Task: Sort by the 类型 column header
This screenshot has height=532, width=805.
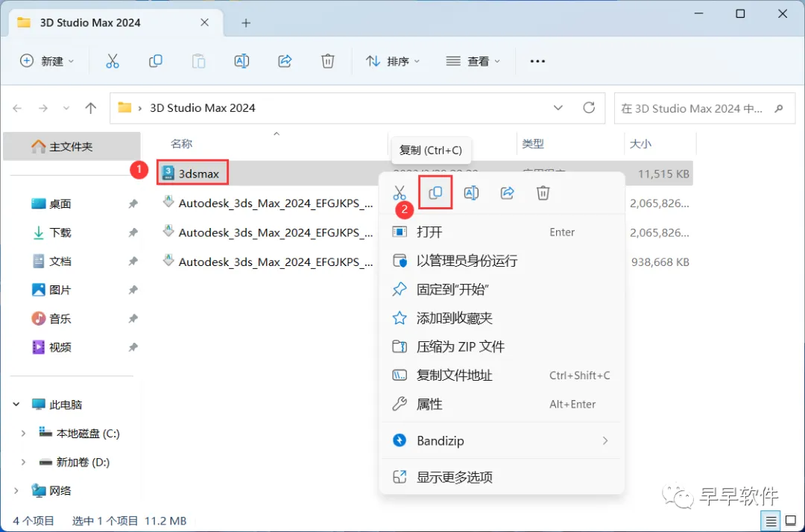Action: (x=532, y=144)
